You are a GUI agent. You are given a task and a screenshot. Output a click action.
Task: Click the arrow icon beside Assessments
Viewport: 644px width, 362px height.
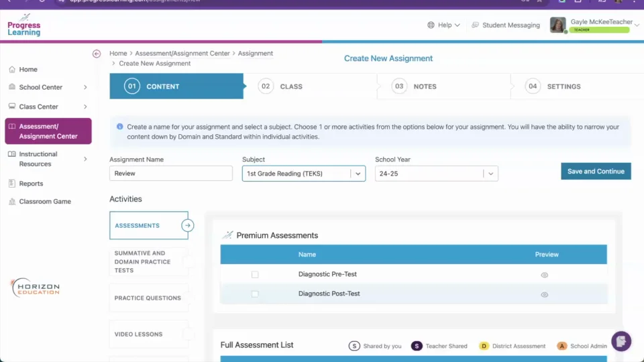pos(188,226)
